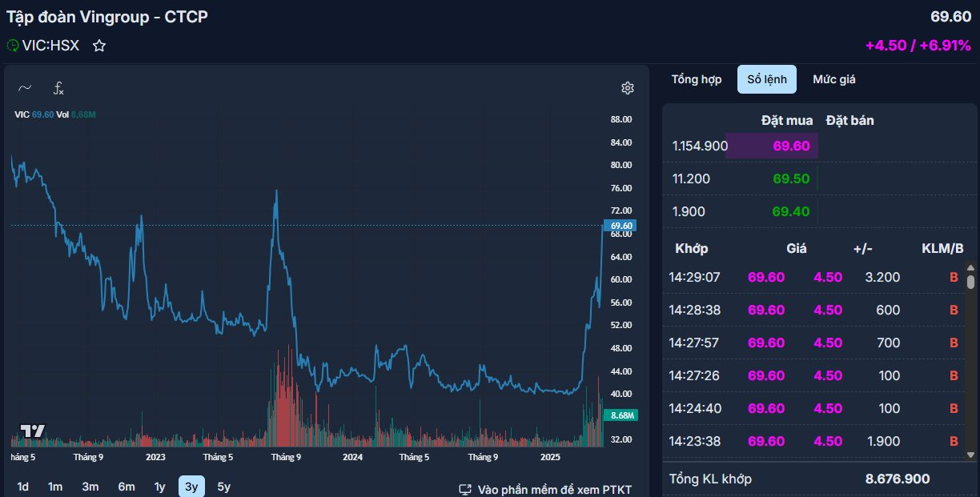Click the Đặt bán column header
Image resolution: width=980 pixels, height=497 pixels.
tap(850, 120)
